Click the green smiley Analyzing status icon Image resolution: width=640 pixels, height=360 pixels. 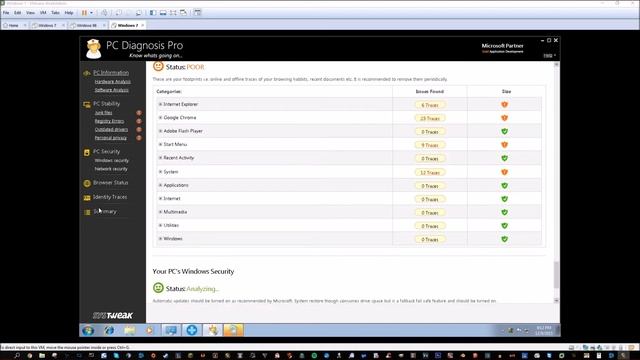click(x=158, y=288)
